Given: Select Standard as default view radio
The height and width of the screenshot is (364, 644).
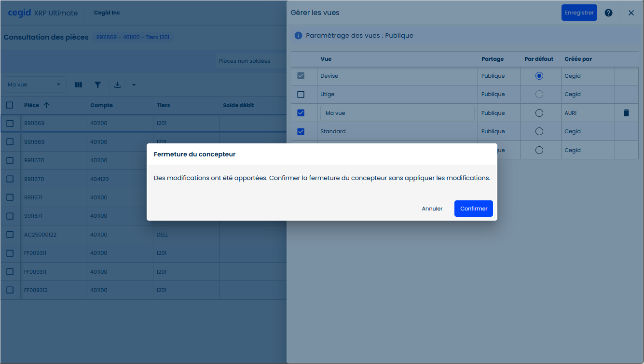Looking at the screenshot, I should (x=539, y=131).
